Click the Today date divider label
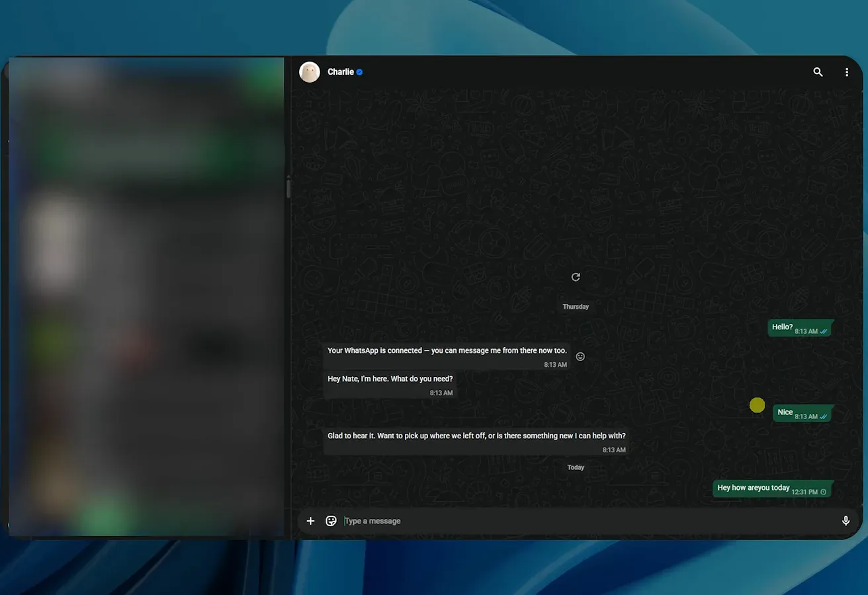Viewport: 868px width, 595px height. click(576, 467)
